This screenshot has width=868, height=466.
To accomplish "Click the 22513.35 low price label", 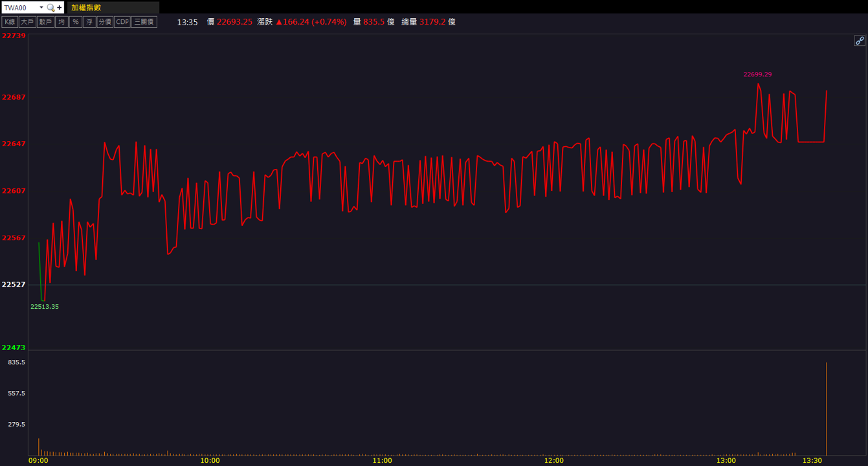I will coord(45,307).
